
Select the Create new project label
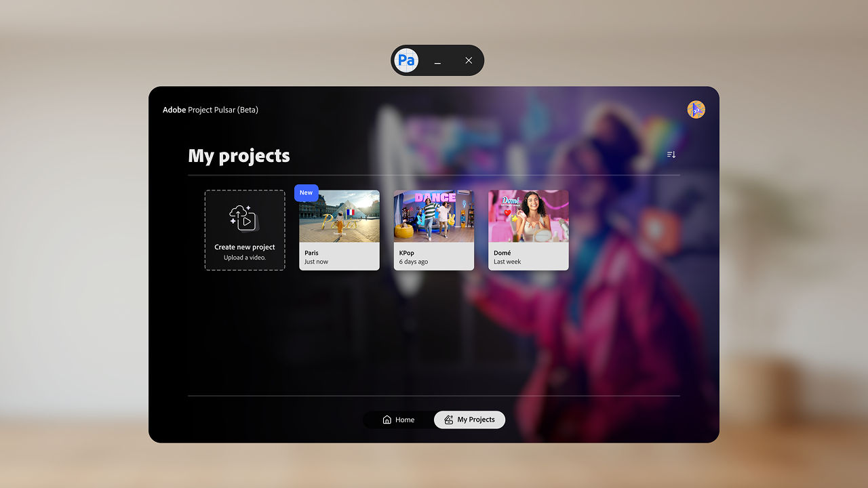click(245, 247)
